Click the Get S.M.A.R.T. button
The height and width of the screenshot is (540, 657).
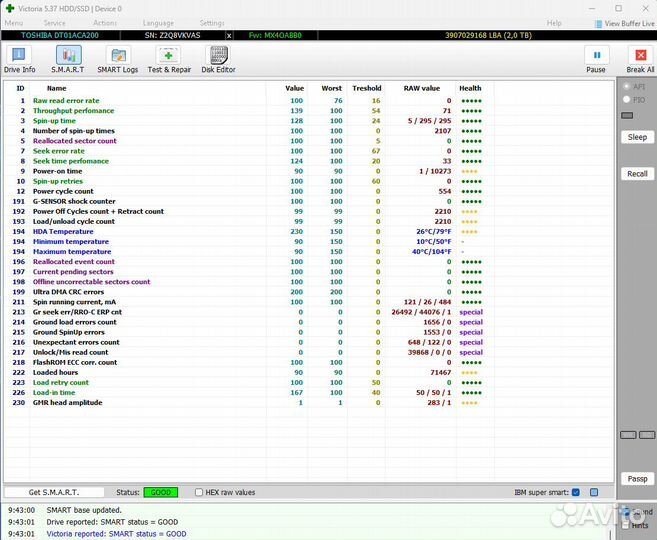coord(54,492)
